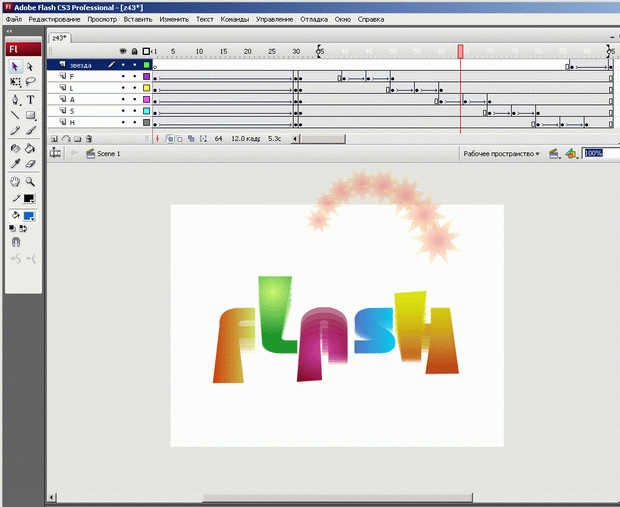Screen dimensions: 620x507
Task: Switch to the z43* document tab
Action: pos(60,38)
